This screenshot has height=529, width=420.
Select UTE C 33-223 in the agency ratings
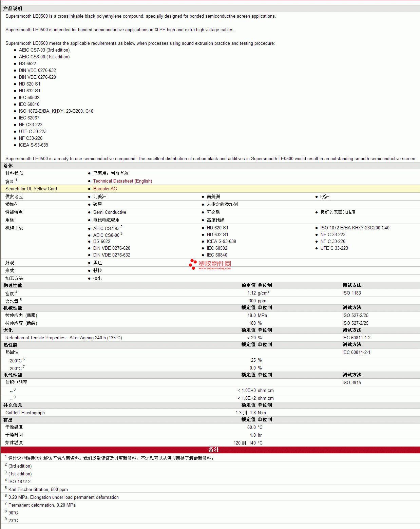pyautogui.click(x=334, y=248)
